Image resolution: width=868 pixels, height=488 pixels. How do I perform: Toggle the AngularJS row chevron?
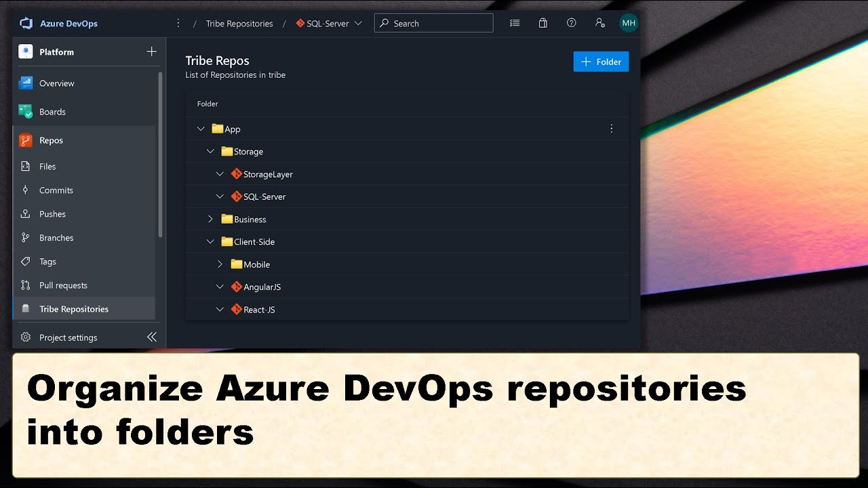pyautogui.click(x=220, y=287)
